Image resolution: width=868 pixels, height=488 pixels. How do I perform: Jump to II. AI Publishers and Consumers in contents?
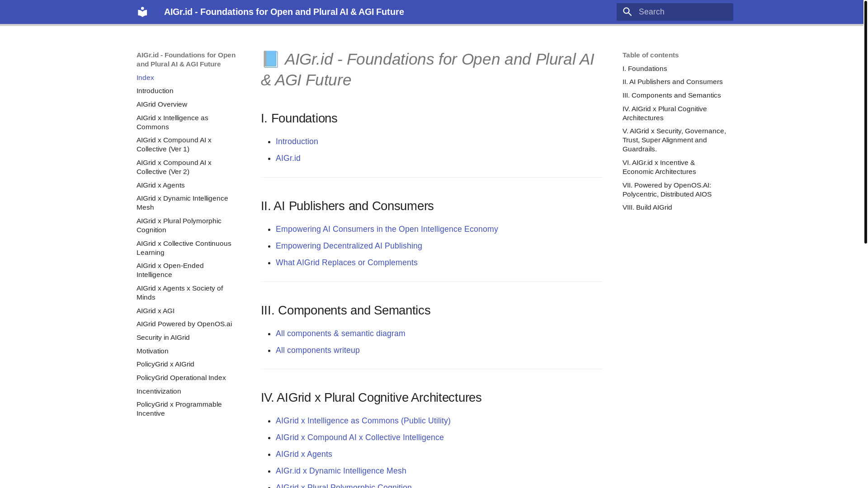(x=673, y=82)
